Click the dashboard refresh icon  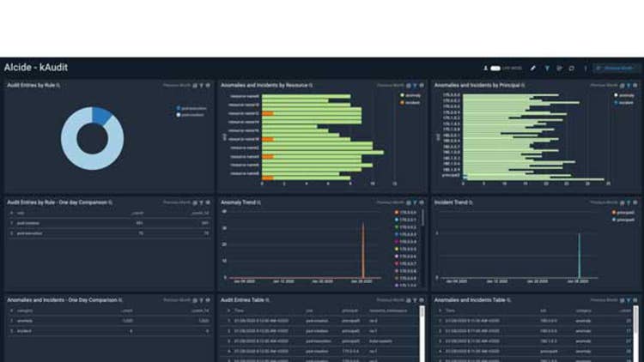click(x=572, y=68)
